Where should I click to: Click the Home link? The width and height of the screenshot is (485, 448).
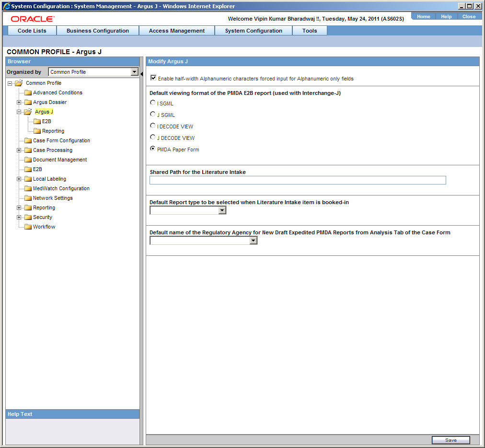424,17
